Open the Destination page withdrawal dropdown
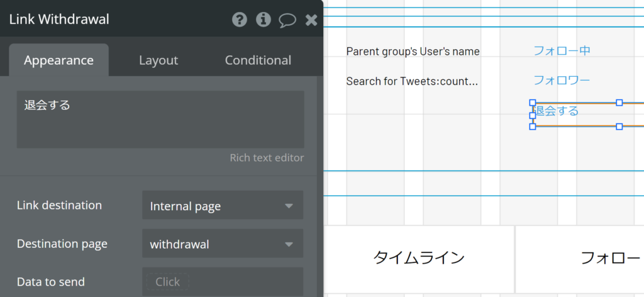Image resolution: width=644 pixels, height=297 pixels. pos(223,244)
